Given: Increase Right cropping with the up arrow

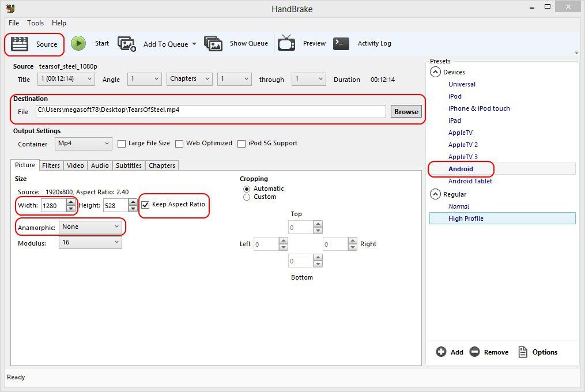Looking at the screenshot, I should pos(353,241).
